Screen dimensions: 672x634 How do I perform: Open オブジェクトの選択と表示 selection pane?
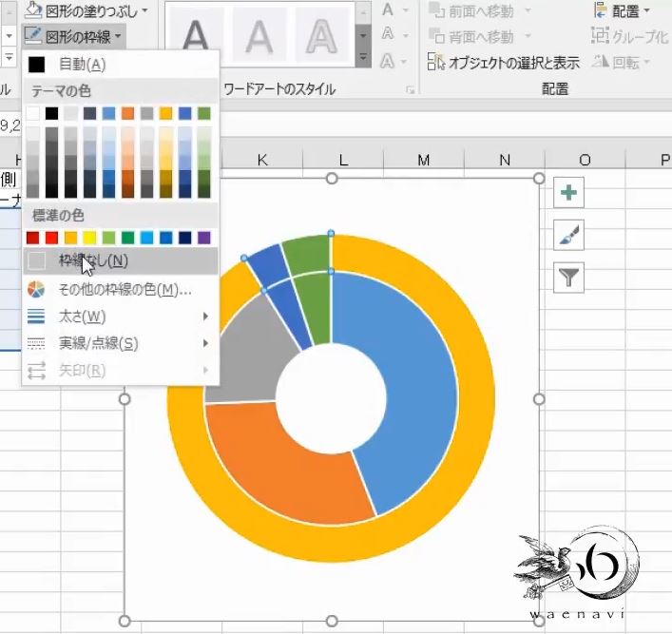504,63
